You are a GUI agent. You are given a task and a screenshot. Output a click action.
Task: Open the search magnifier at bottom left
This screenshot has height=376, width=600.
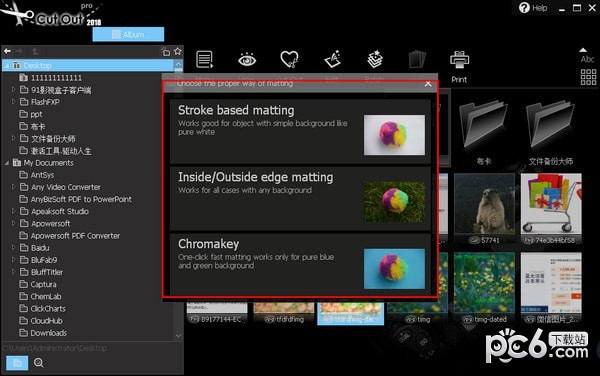click(39, 363)
